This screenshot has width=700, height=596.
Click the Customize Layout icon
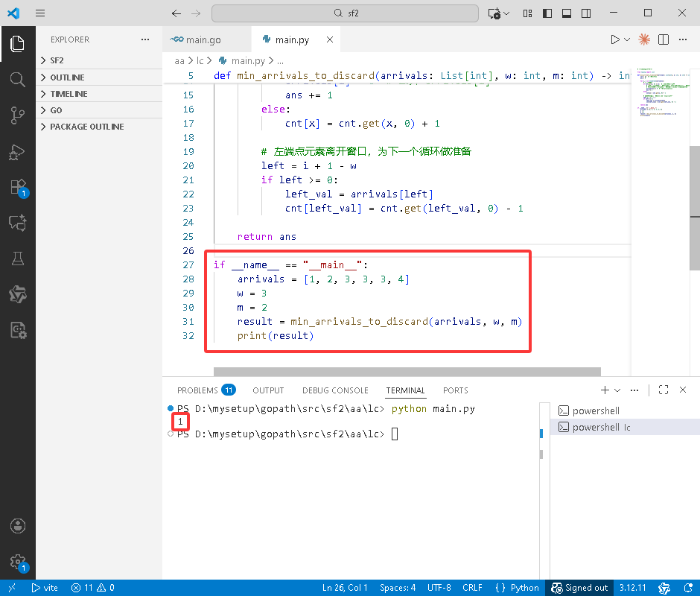[x=527, y=13]
